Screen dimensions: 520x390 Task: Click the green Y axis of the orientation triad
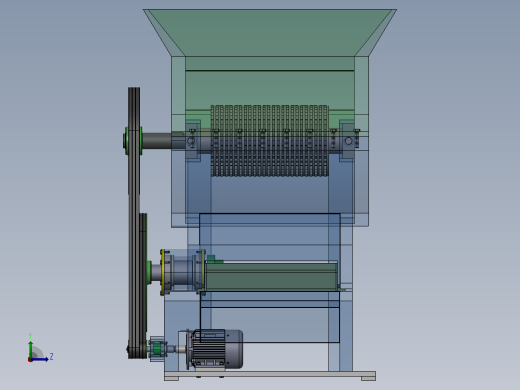31,348
